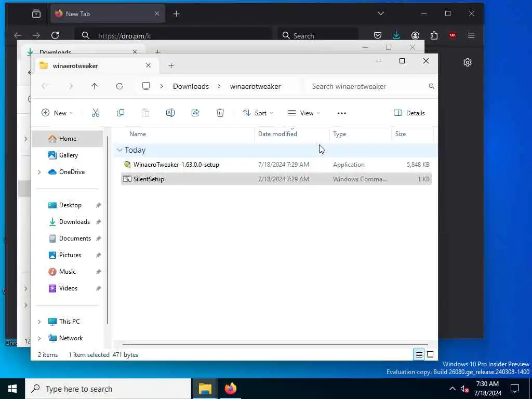Refresh the winaerotweaker folder view
The height and width of the screenshot is (399, 532).
[119, 86]
